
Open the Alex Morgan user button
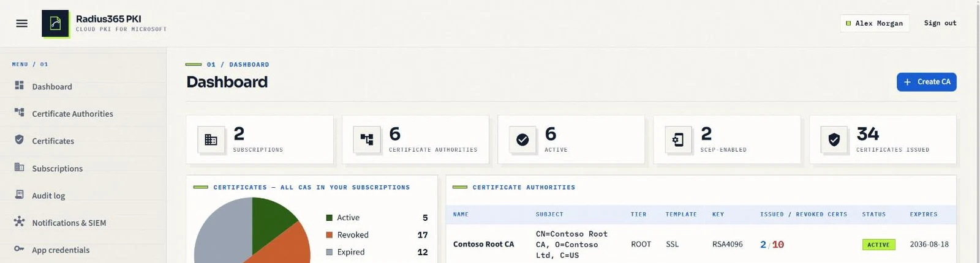coord(875,23)
